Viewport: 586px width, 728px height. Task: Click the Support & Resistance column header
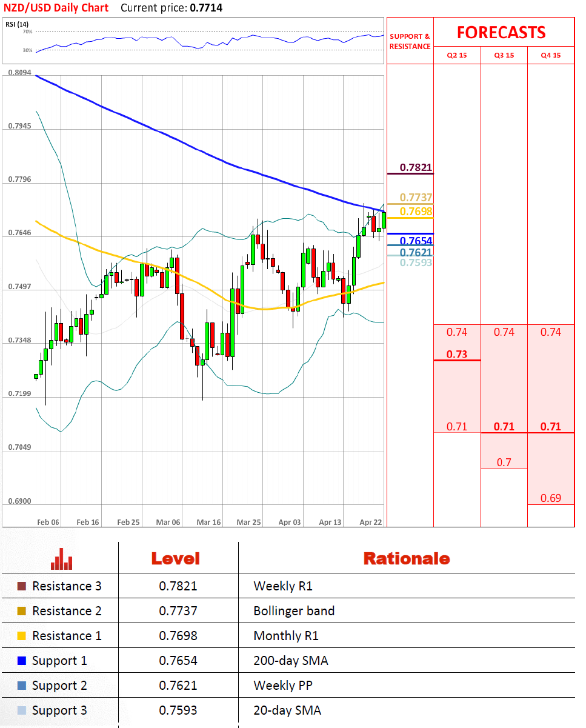coord(410,41)
